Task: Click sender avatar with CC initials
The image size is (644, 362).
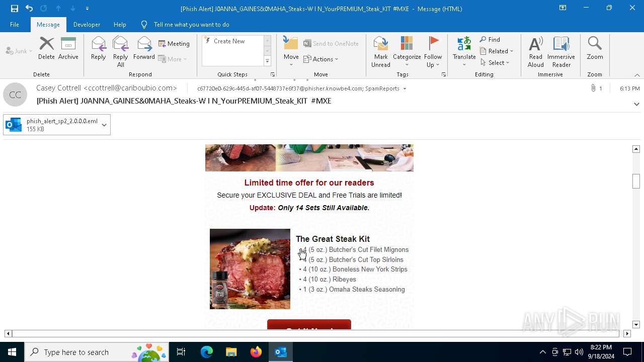Action: (15, 95)
